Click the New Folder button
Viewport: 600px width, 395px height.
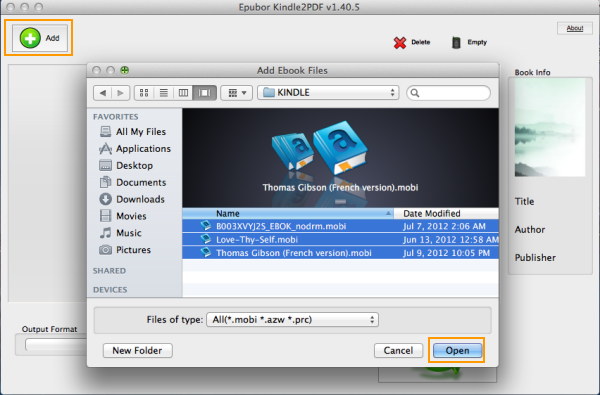(x=137, y=350)
